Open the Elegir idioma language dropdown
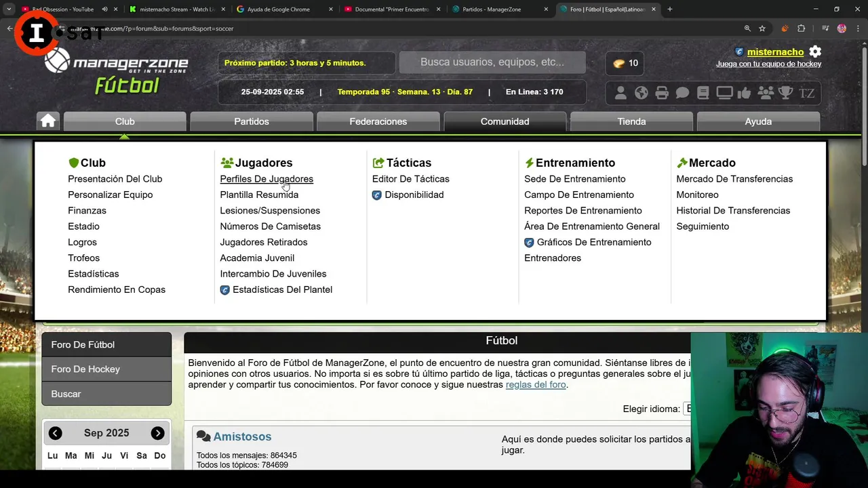Screen dimensions: 868x488 click(688, 409)
